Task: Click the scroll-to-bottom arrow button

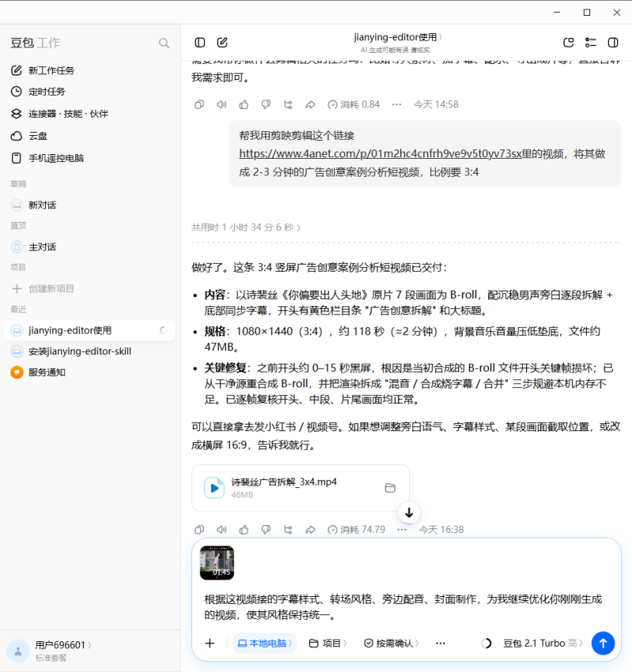Action: [409, 512]
